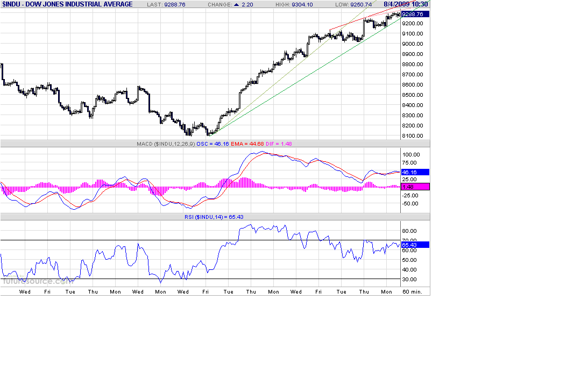Click the CHANGE 2.20 readout in header
This screenshot has width=588, height=378.
(230, 4)
